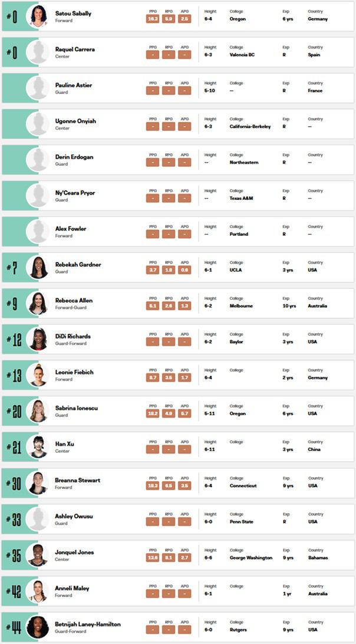Open Rebekah Gardner's player name link
Viewport: 356px width, 644px height.
78,264
